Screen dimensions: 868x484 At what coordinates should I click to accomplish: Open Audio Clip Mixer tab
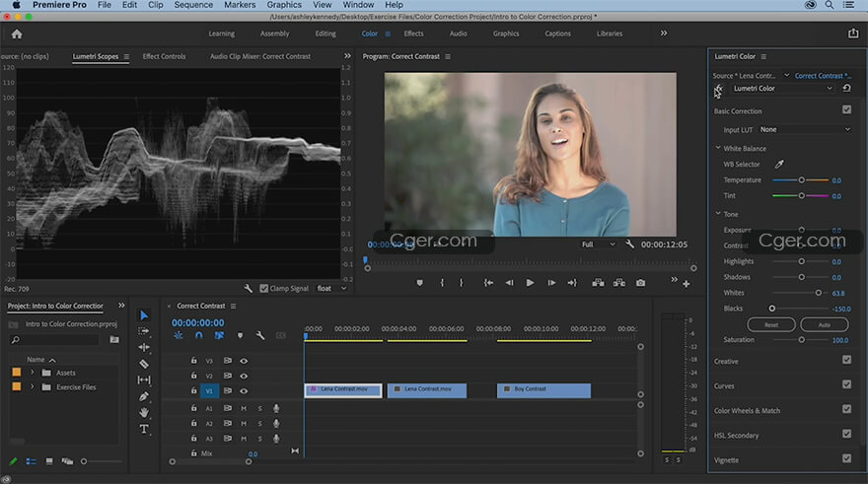(x=260, y=56)
